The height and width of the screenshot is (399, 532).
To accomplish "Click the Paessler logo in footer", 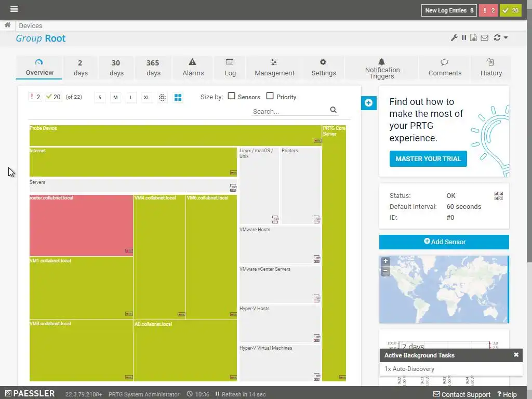I will tap(30, 394).
